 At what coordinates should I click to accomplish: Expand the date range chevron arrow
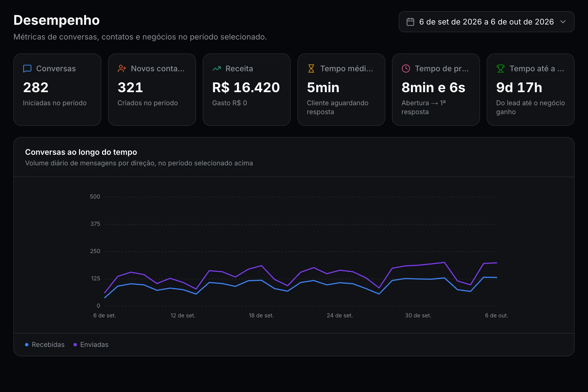point(563,22)
